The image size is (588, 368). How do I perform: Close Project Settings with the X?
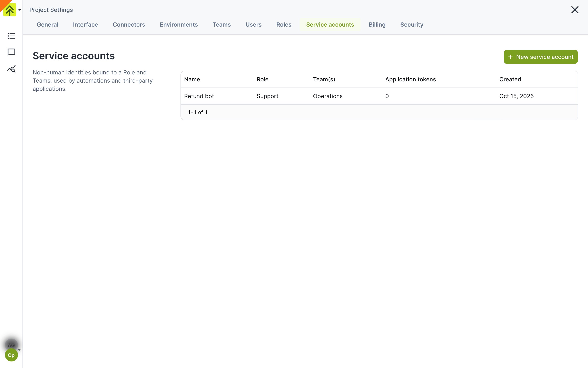point(575,10)
